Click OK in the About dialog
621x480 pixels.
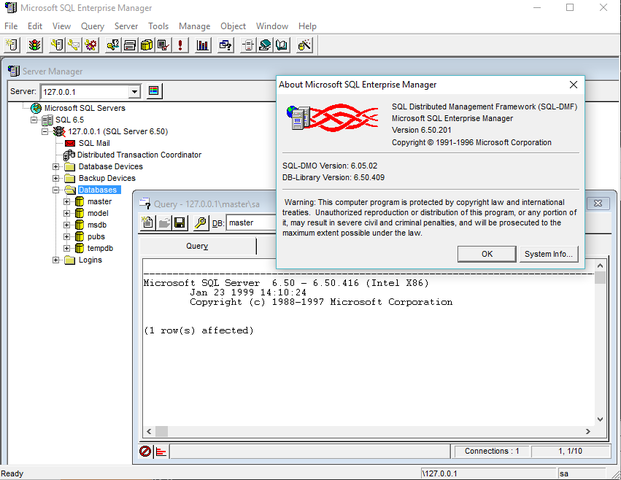(x=487, y=254)
